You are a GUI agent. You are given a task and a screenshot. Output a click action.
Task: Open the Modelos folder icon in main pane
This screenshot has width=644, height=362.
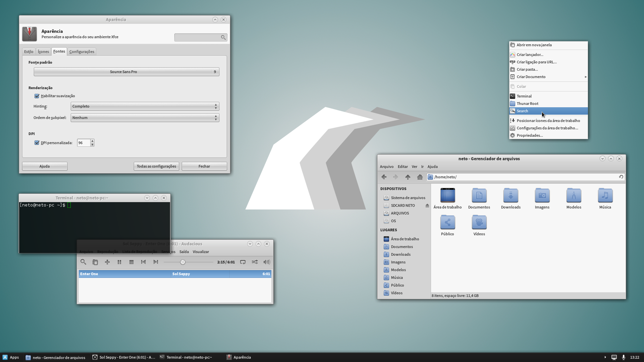pos(574,198)
